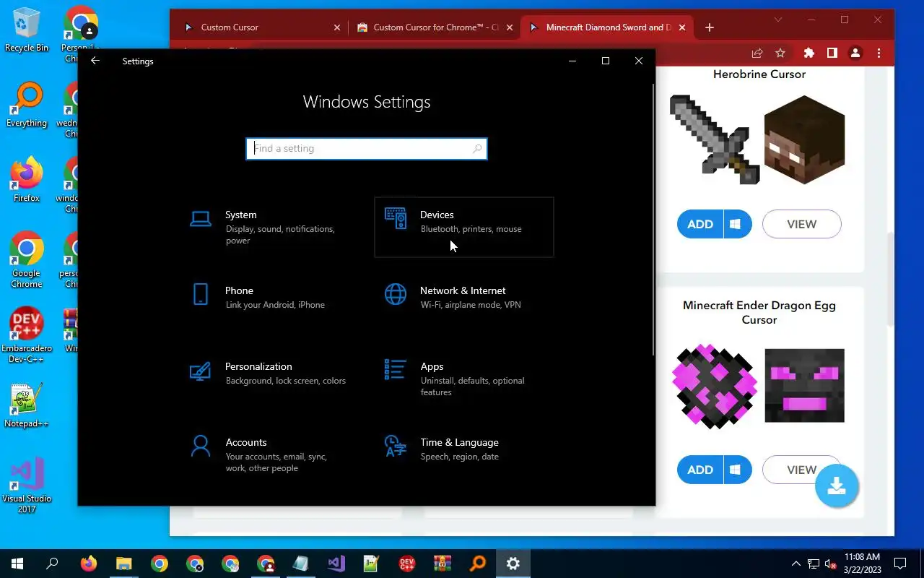
Task: Open Devices settings tile
Action: click(x=464, y=227)
